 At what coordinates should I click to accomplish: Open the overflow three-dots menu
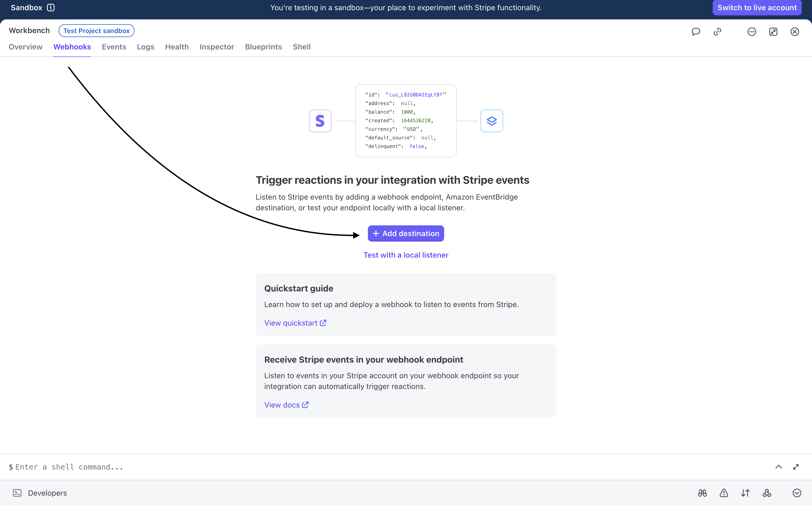751,31
